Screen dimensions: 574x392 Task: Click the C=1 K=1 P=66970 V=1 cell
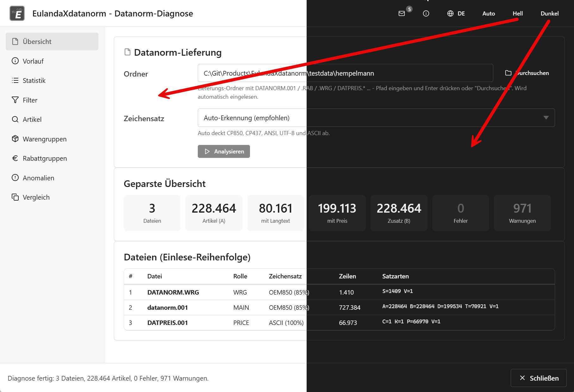point(411,321)
